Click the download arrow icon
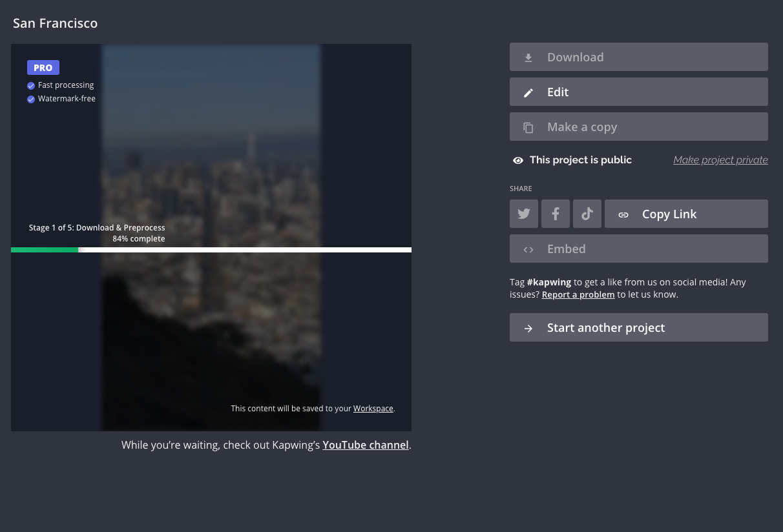This screenshot has width=783, height=532. pyautogui.click(x=528, y=57)
